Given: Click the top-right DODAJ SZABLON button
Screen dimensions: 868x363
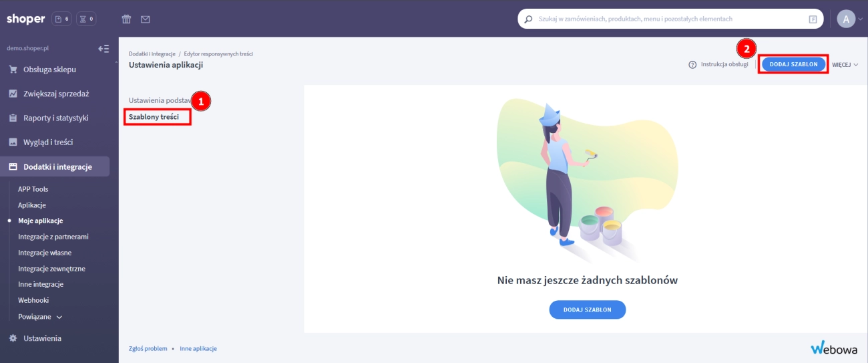Looking at the screenshot, I should tap(793, 64).
